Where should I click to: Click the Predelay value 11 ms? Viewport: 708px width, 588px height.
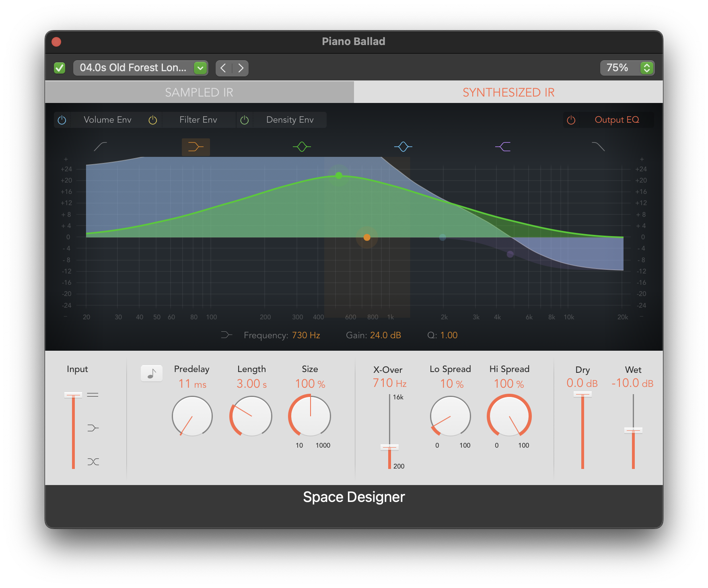192,384
